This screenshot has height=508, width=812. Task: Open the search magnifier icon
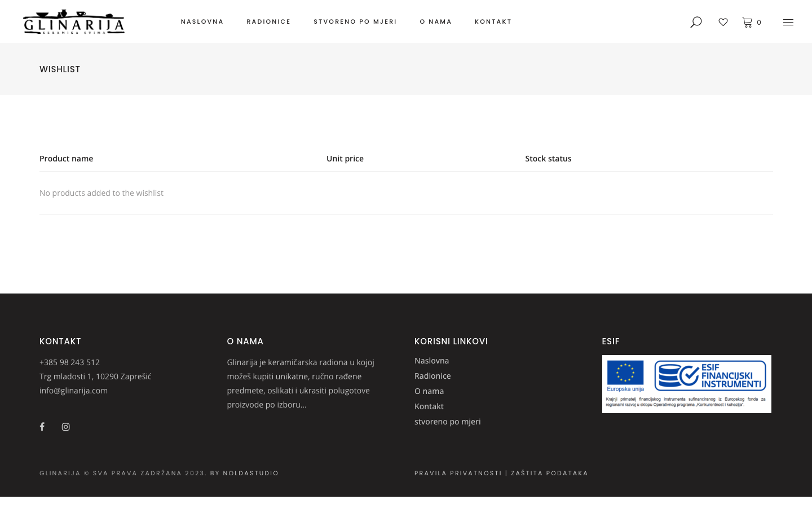tap(696, 22)
